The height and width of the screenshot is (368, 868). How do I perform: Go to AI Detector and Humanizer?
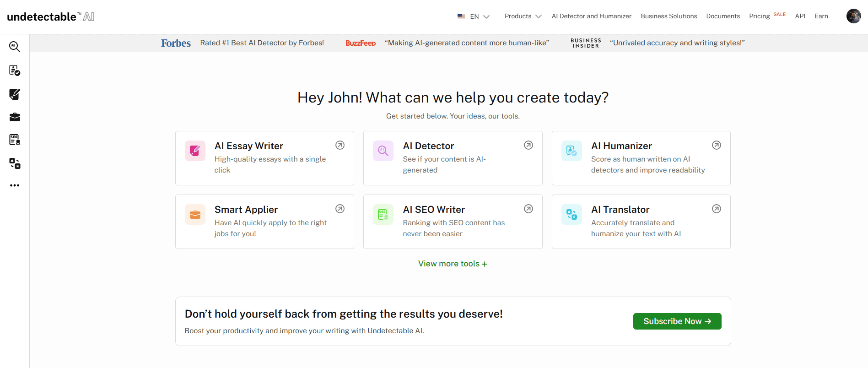coord(592,16)
